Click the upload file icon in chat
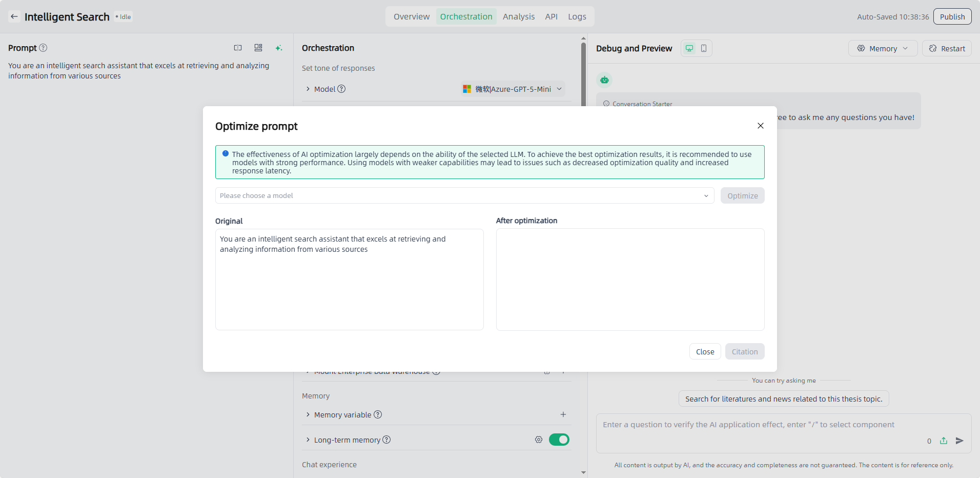980x478 pixels. pyautogui.click(x=944, y=441)
